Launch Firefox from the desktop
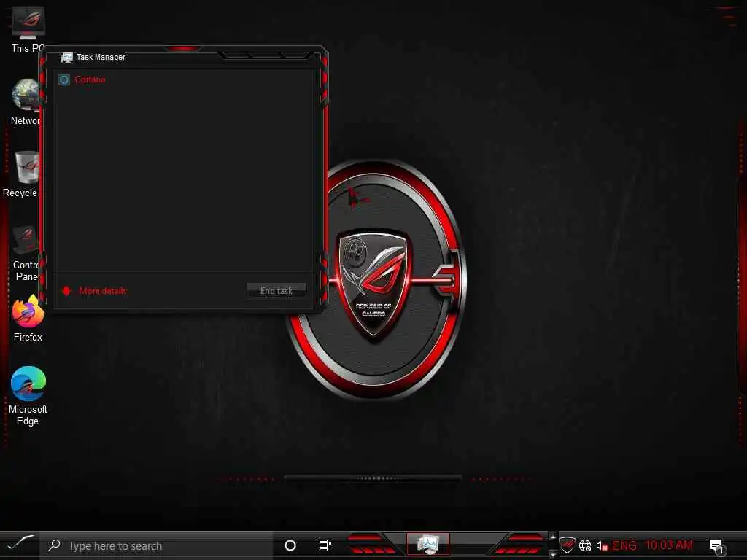 tap(28, 318)
